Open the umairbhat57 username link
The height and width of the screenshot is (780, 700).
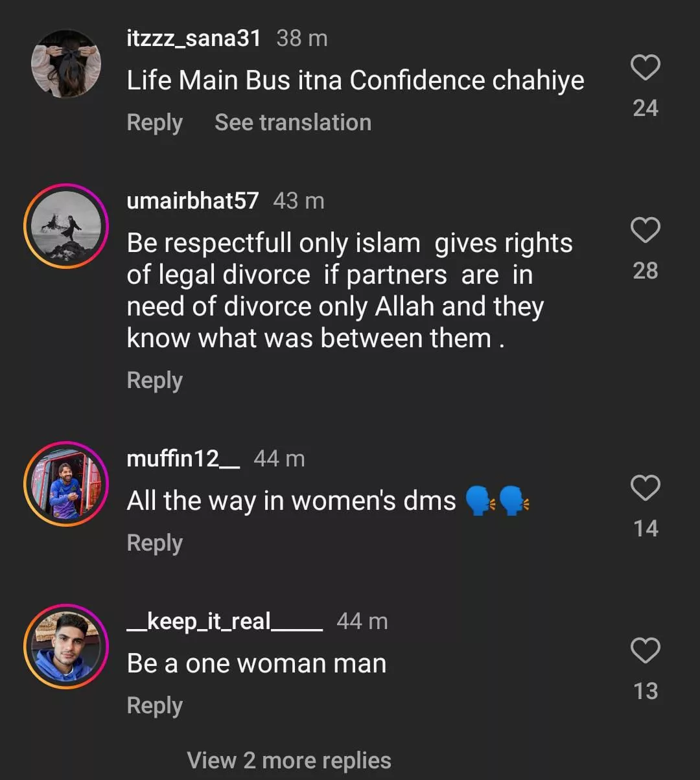pos(192,201)
